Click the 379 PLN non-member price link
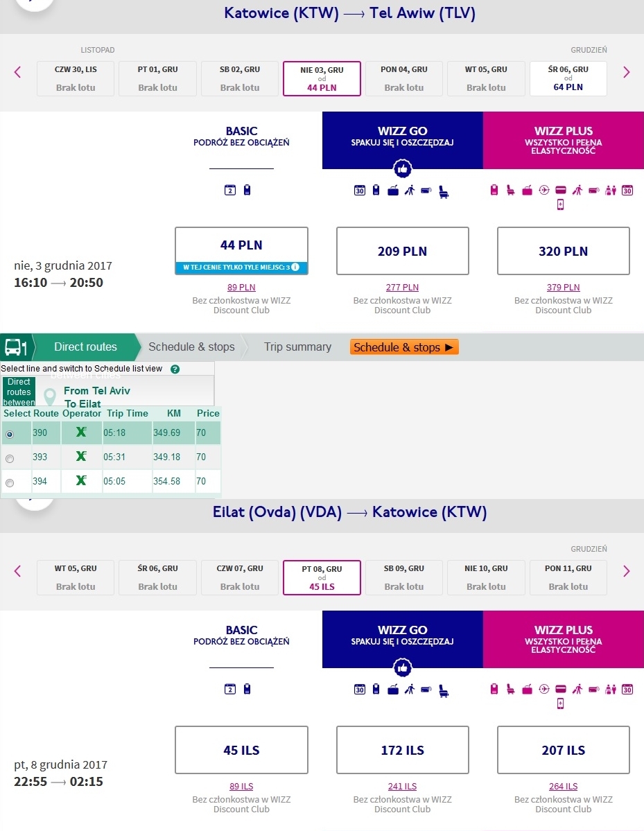Viewport: 644px width, 831px height. [x=563, y=287]
